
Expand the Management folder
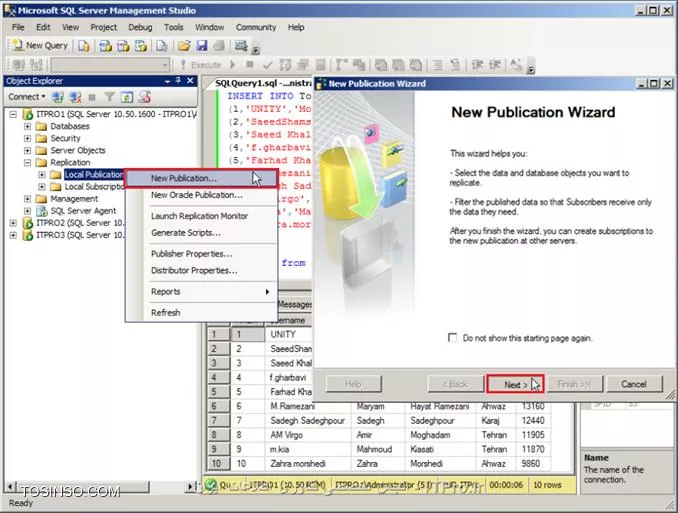27,199
